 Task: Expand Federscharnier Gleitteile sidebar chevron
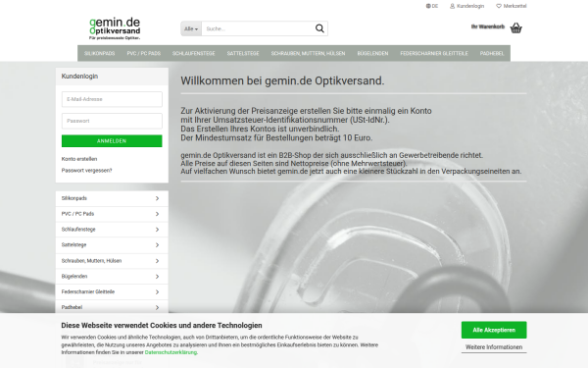[157, 291]
